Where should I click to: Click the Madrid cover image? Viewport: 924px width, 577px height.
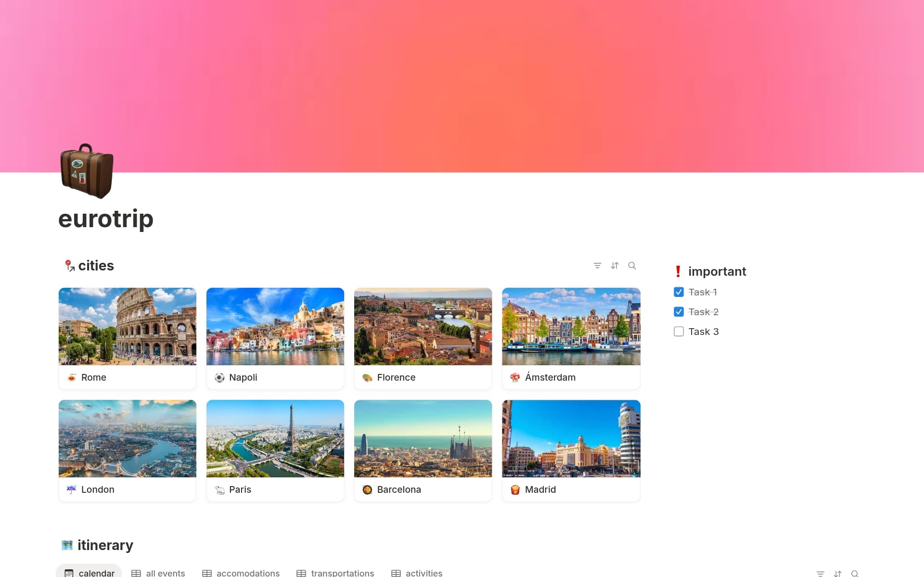click(x=570, y=438)
